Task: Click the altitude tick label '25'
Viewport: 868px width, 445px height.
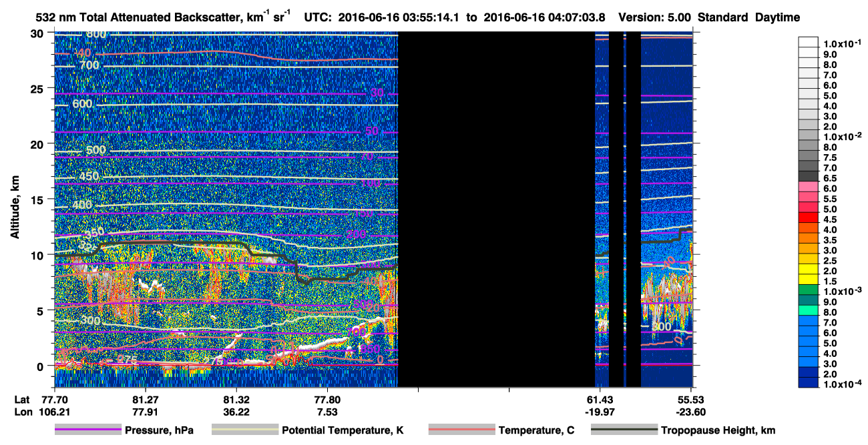Action: [38, 89]
